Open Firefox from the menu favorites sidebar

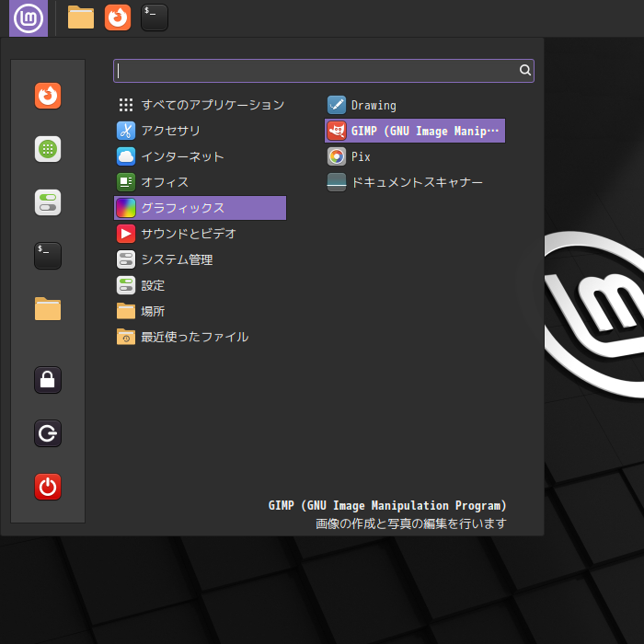tap(48, 96)
